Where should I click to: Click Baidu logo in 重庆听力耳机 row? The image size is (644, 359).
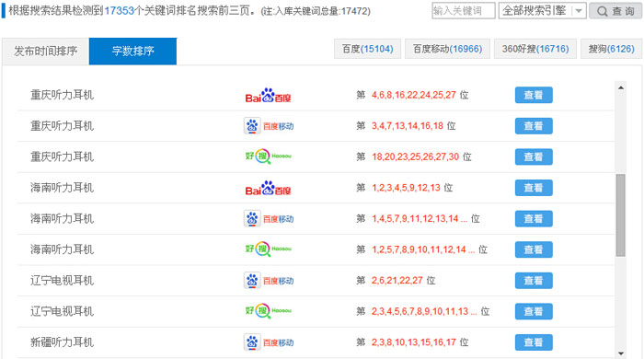tap(268, 96)
